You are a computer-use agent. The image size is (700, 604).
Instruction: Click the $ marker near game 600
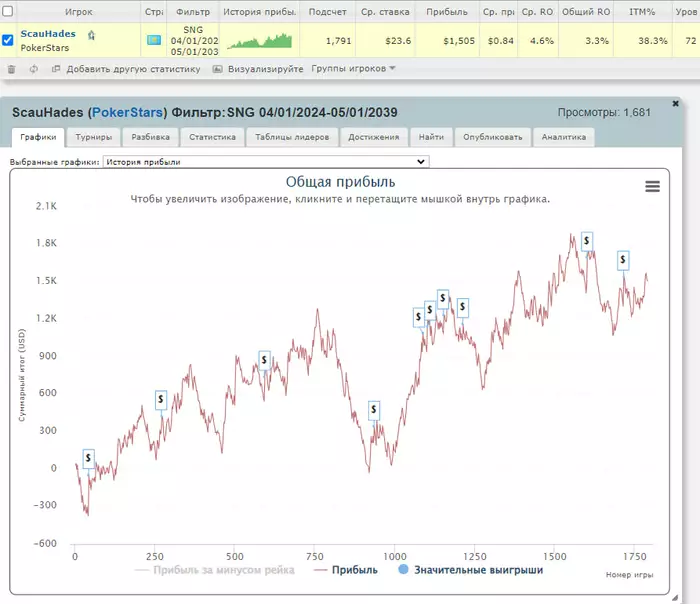pyautogui.click(x=264, y=360)
